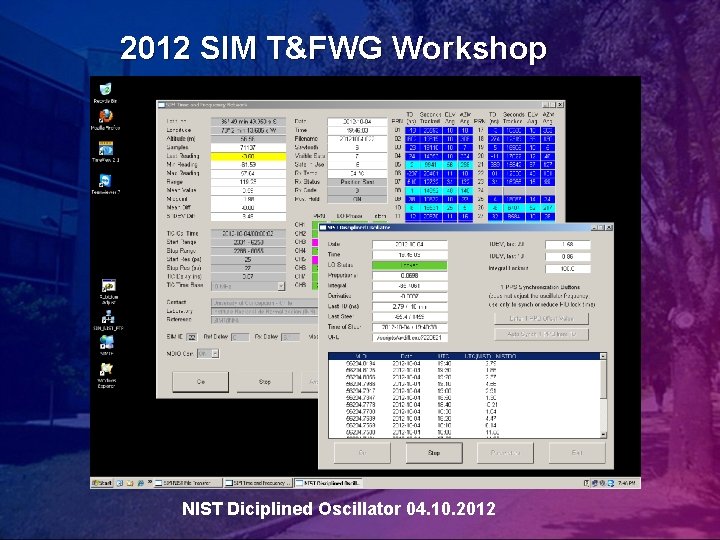Click the URL field in the Oscillator window
720x540 pixels.
coord(410,338)
